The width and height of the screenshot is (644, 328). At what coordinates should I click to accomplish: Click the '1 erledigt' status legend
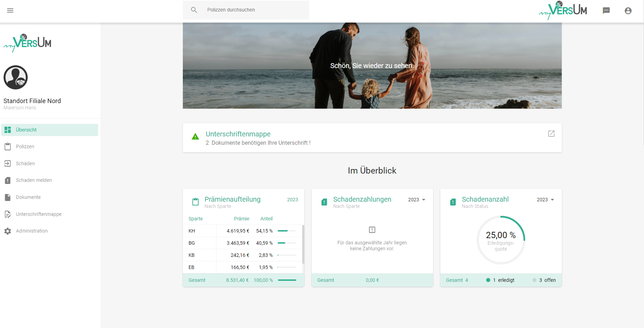500,280
